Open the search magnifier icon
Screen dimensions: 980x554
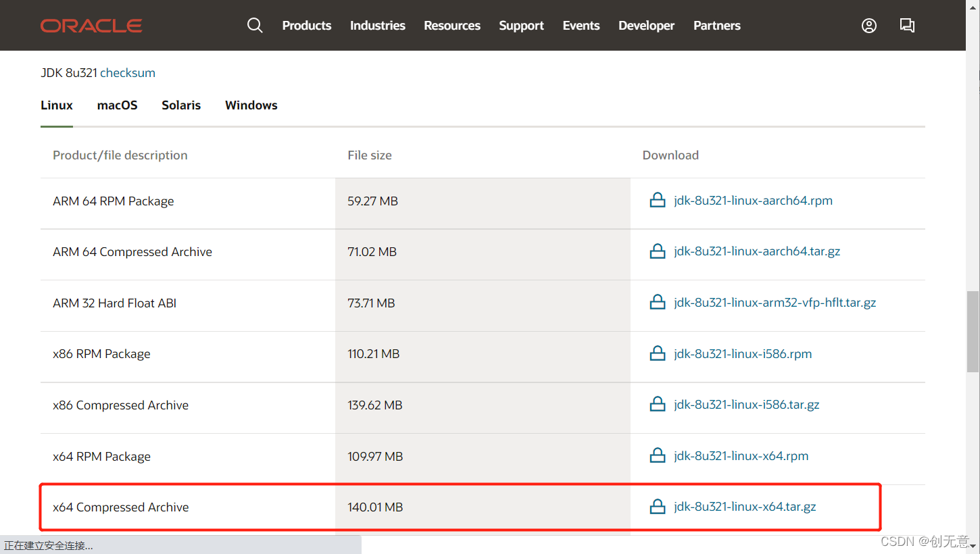point(255,26)
